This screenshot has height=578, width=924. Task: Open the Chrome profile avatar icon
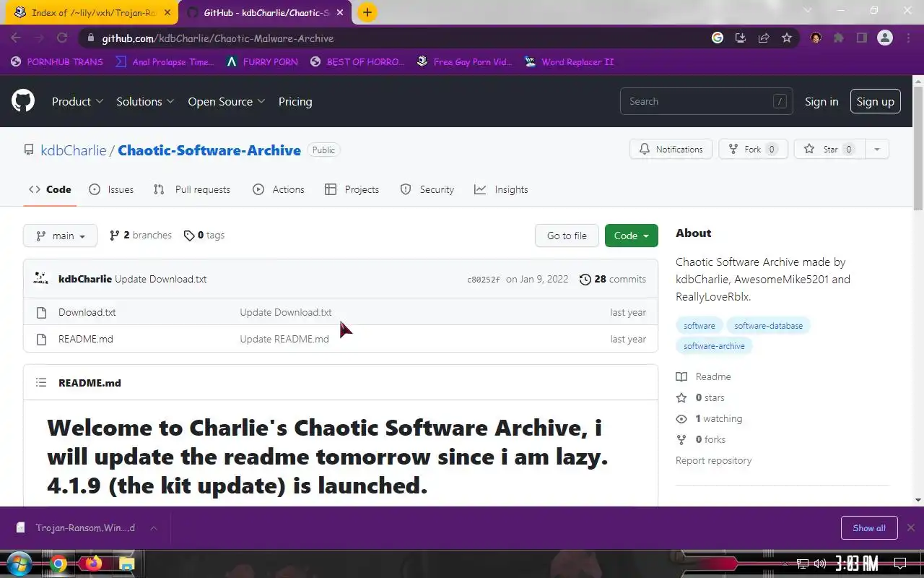(885, 38)
